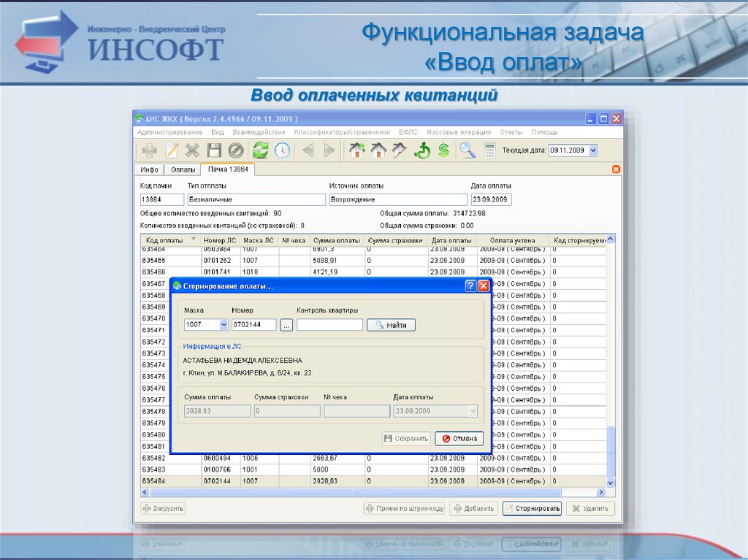Click the edit pencil toolbar icon
This screenshot has height=560, width=748.
point(172,150)
